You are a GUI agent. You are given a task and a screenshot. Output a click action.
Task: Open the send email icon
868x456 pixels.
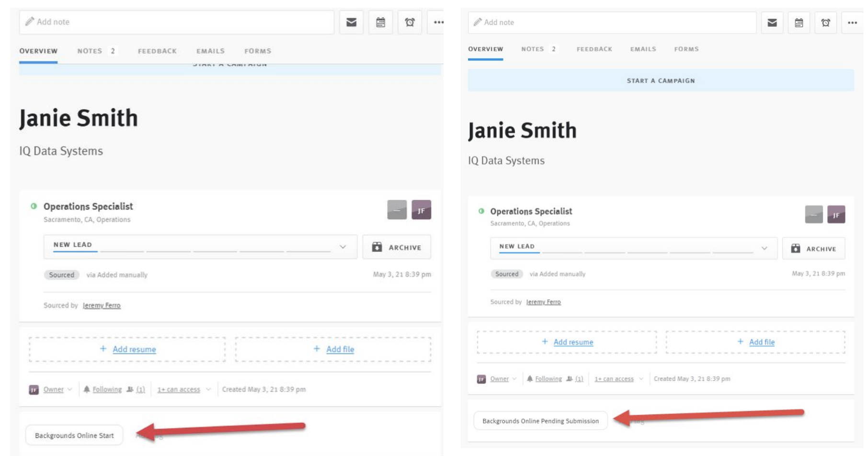coord(352,22)
